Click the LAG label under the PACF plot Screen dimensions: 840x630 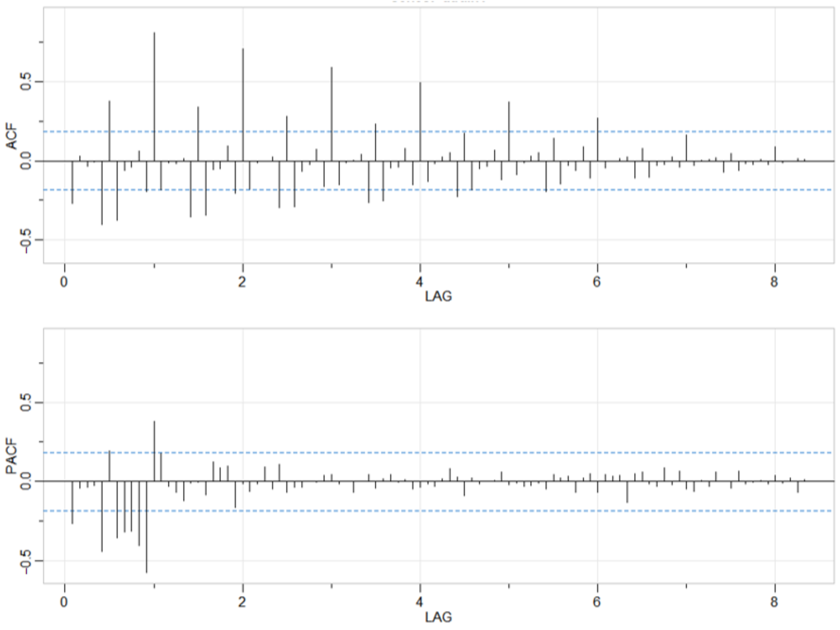pyautogui.click(x=438, y=617)
